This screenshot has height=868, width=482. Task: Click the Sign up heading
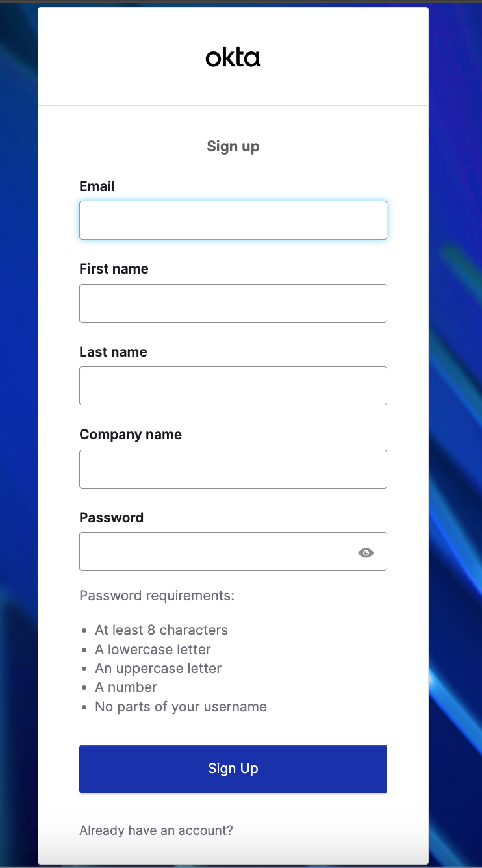(233, 146)
